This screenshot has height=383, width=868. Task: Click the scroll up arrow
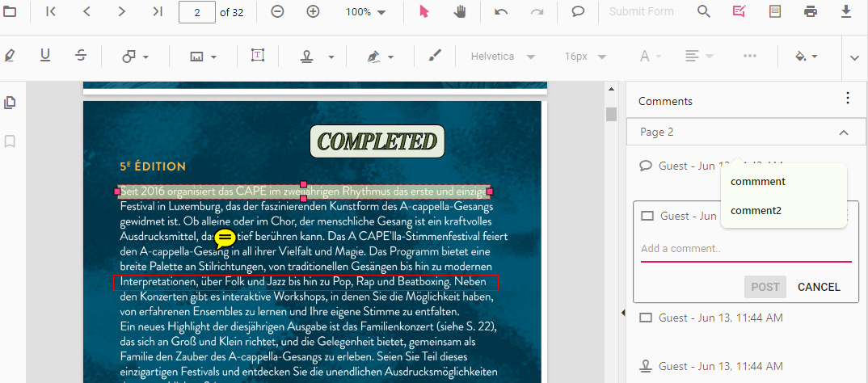pyautogui.click(x=611, y=89)
